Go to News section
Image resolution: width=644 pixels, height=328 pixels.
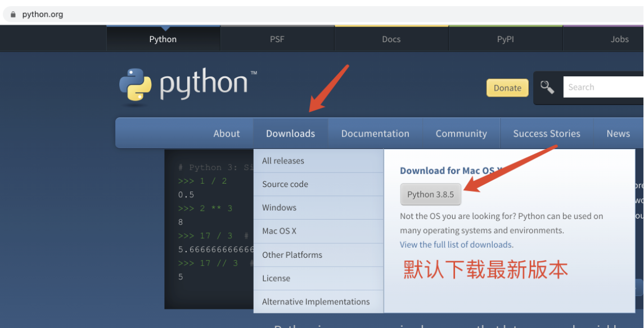pyautogui.click(x=618, y=134)
